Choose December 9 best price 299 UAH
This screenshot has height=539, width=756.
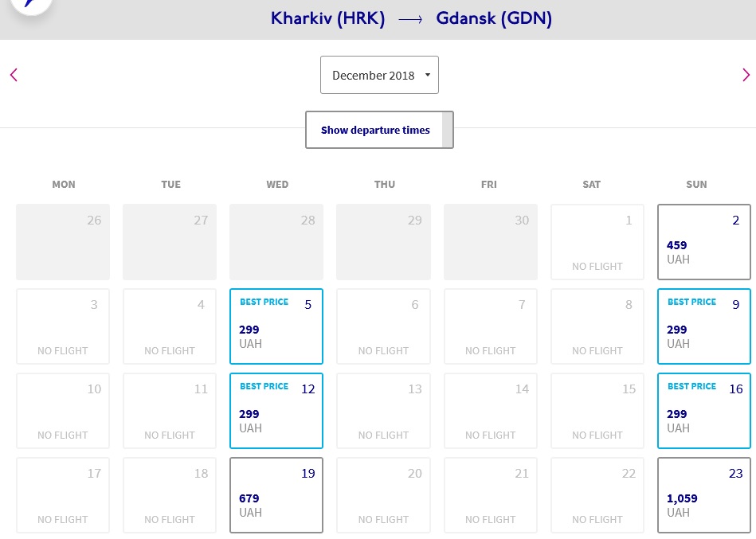coord(704,326)
